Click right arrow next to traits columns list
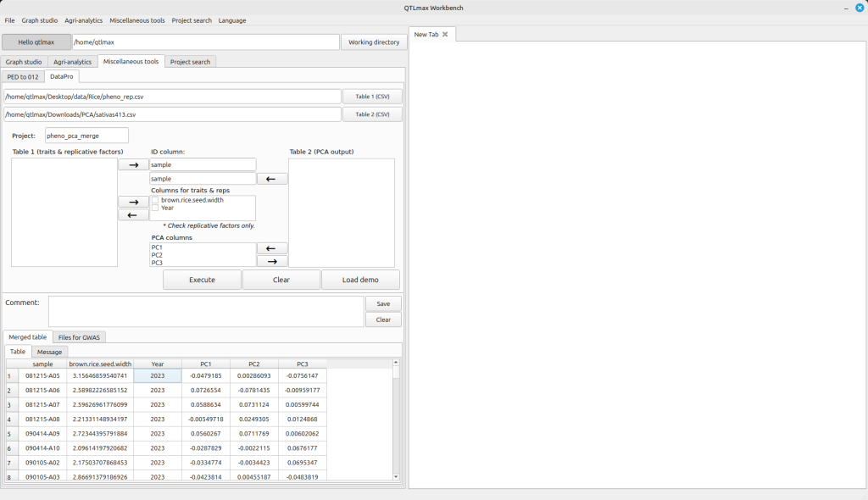The height and width of the screenshot is (500, 868). tap(133, 203)
